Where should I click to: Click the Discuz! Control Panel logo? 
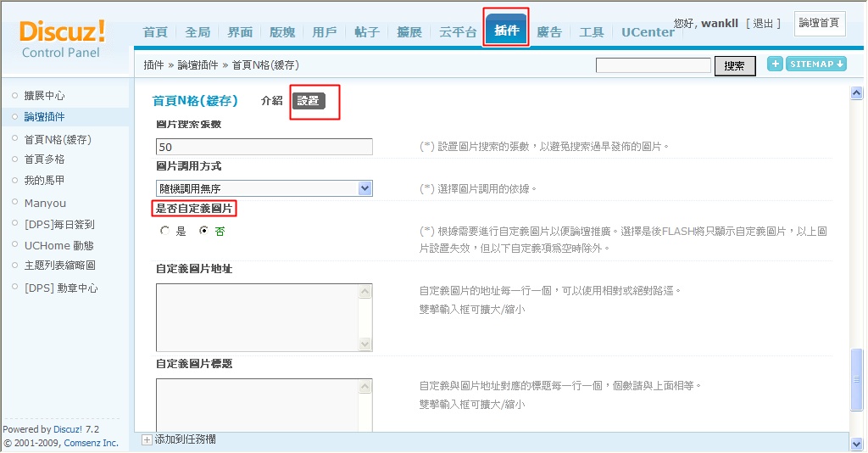coord(63,39)
